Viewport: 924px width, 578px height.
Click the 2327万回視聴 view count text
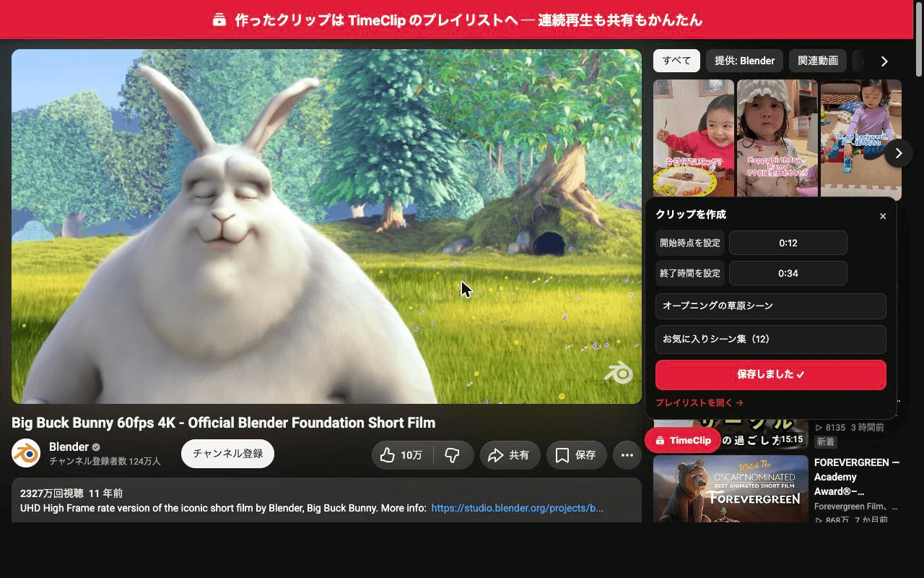(51, 493)
